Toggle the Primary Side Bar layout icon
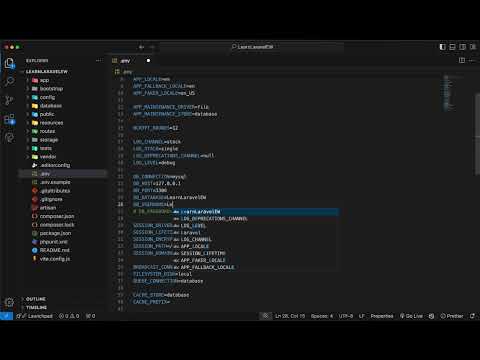Image resolution: width=480 pixels, height=360 pixels. point(442,47)
